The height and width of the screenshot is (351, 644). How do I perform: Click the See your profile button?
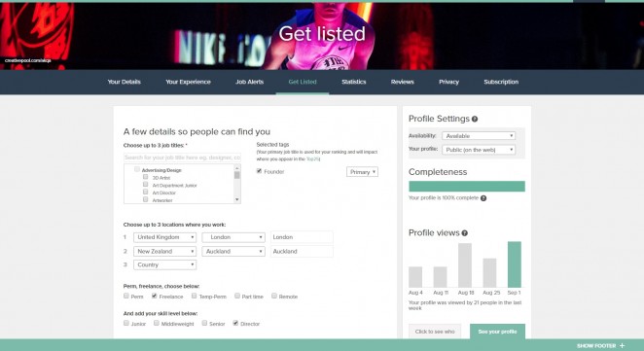pos(497,332)
